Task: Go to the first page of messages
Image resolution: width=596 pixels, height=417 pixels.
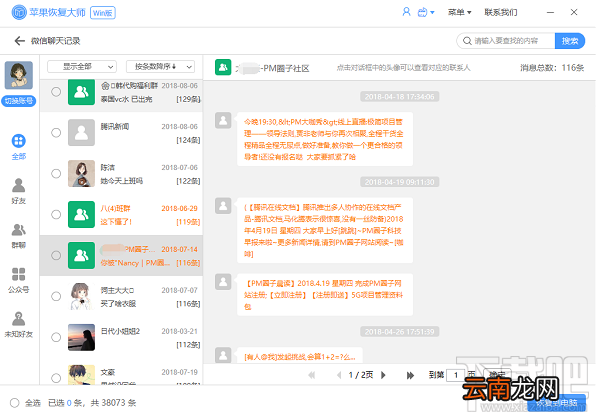Action: click(312, 376)
